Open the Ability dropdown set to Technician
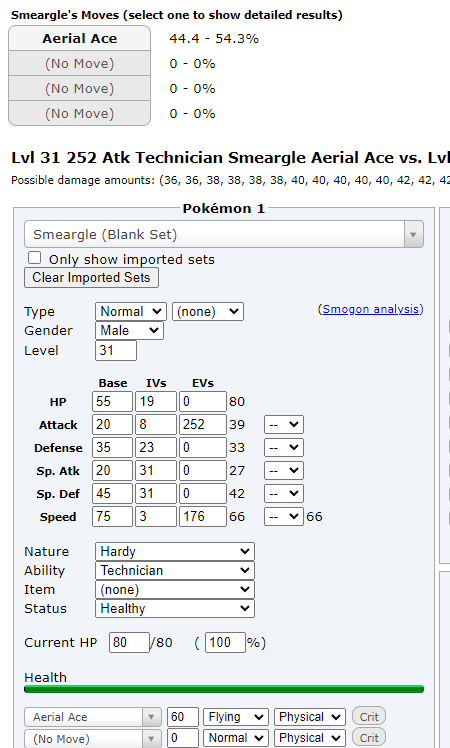This screenshot has width=450, height=748. coord(175,571)
